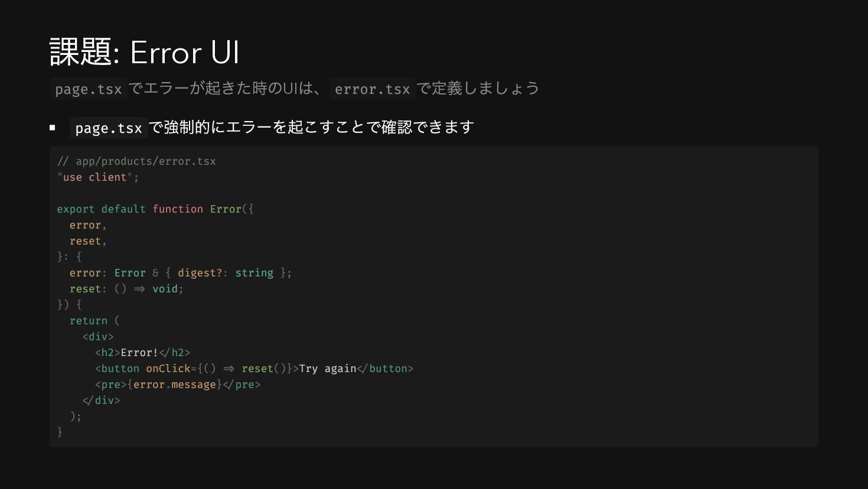The height and width of the screenshot is (489, 868).
Task: Click the closing div tag
Action: [101, 400]
